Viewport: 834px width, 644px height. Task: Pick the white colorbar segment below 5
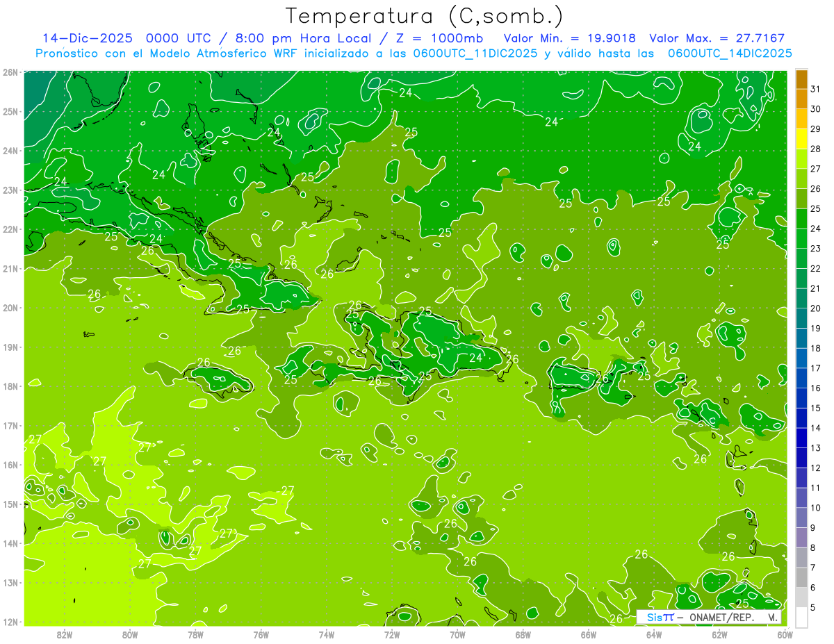click(x=801, y=617)
